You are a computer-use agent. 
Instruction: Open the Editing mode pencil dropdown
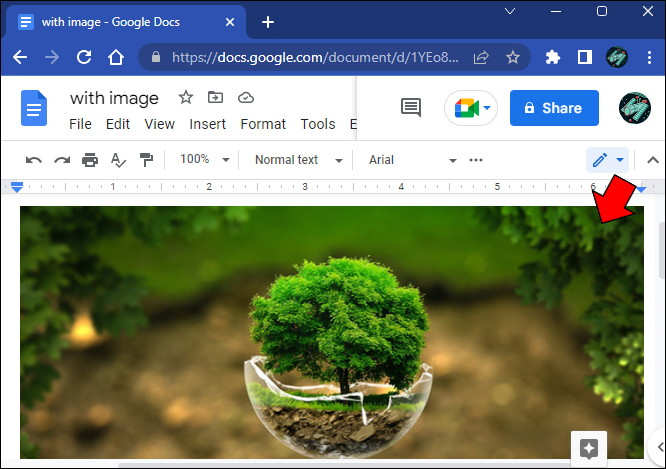point(607,160)
